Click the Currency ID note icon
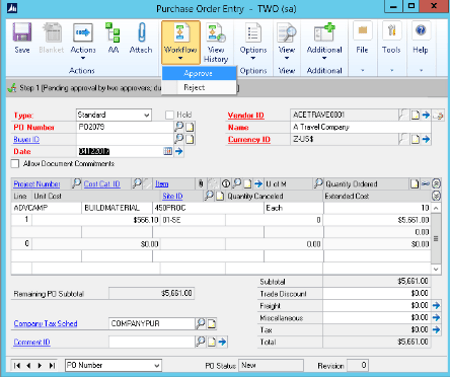The width and height of the screenshot is (450, 377). point(415,139)
